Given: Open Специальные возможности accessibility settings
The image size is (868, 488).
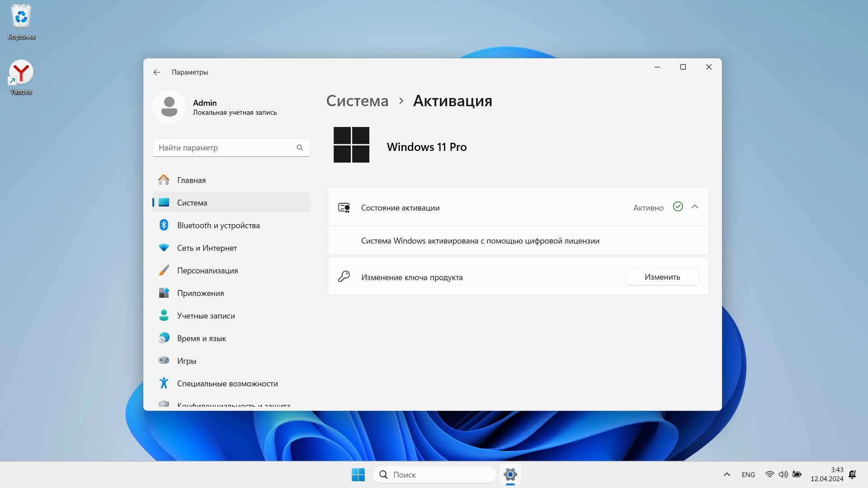Looking at the screenshot, I should [227, 383].
